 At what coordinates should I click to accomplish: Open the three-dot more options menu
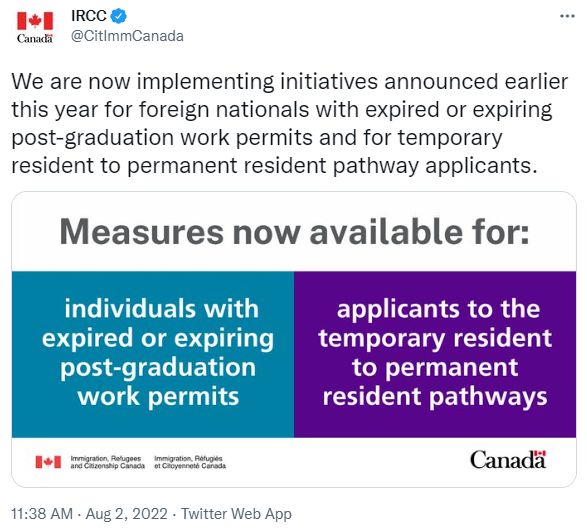[567, 16]
